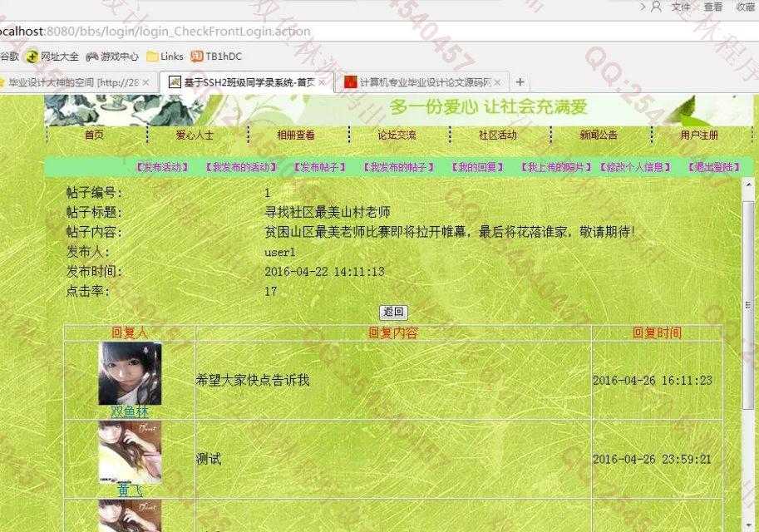Open the 文件 menu
Screen dimensions: 759x532
pyautogui.click(x=681, y=7)
